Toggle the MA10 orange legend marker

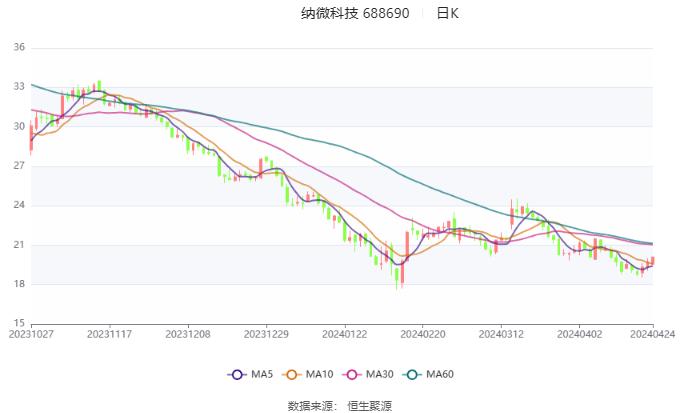point(291,374)
